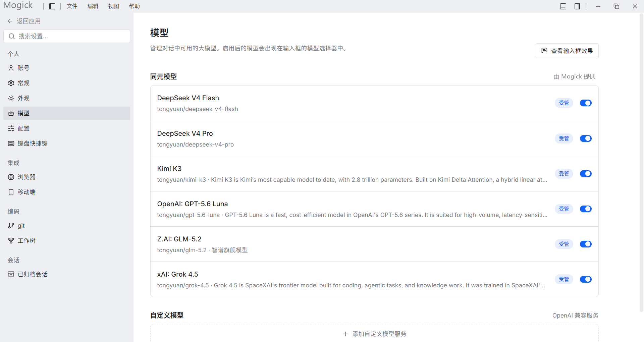Click 查看输入框效果 button
Image resolution: width=644 pixels, height=342 pixels.
[x=567, y=51]
